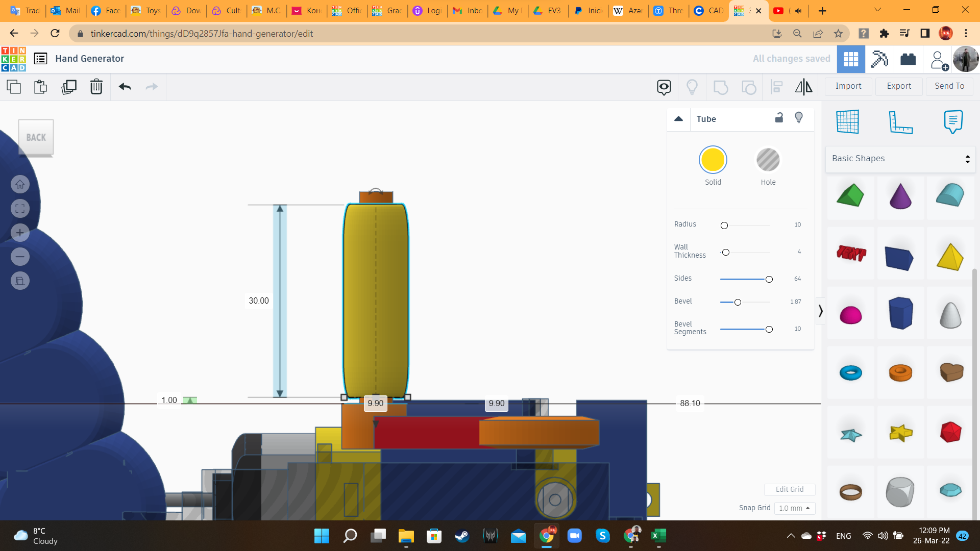Click the Bevel slider handle
980x551 pixels.
(x=738, y=303)
